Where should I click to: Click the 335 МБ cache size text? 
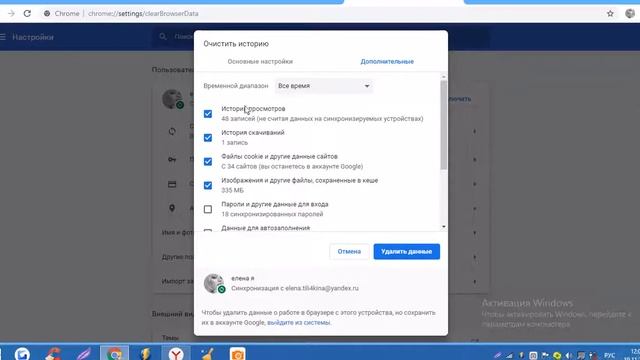(x=232, y=190)
